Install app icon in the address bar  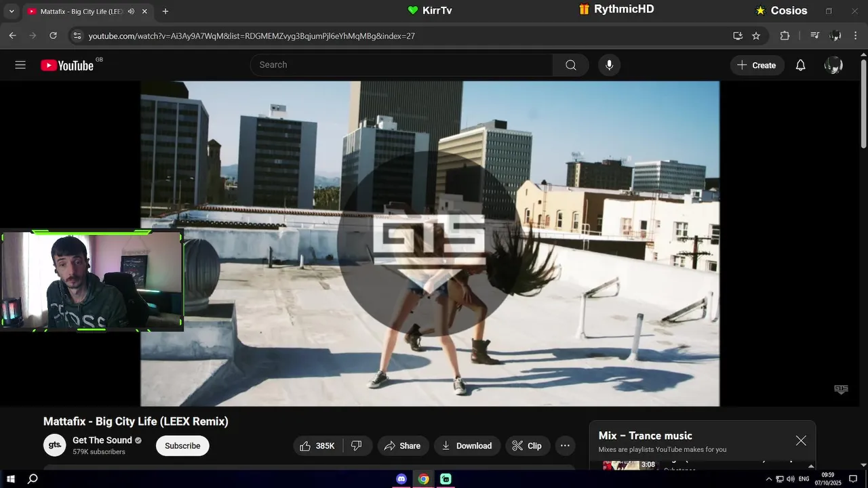[738, 35]
